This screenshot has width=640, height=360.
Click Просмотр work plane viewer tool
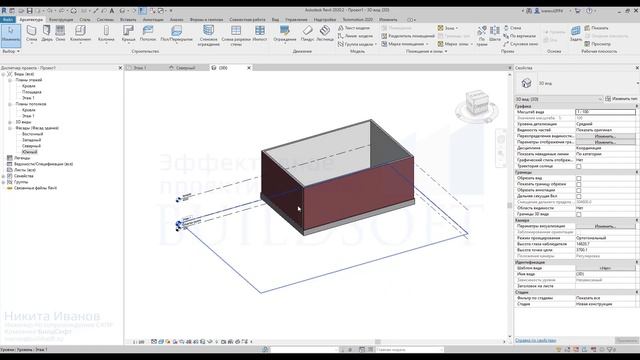pyautogui.click(x=598, y=44)
